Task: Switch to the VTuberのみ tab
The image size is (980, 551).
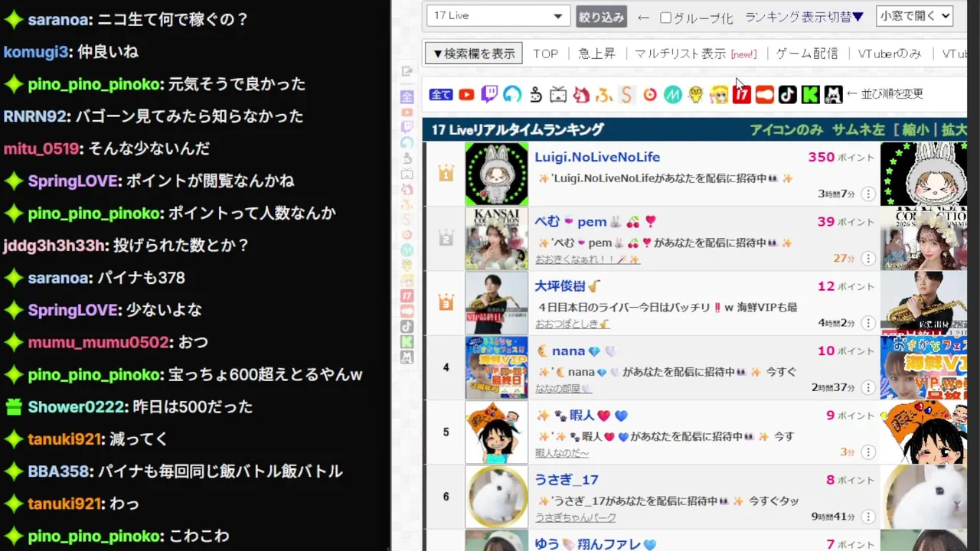Action: [x=889, y=54]
